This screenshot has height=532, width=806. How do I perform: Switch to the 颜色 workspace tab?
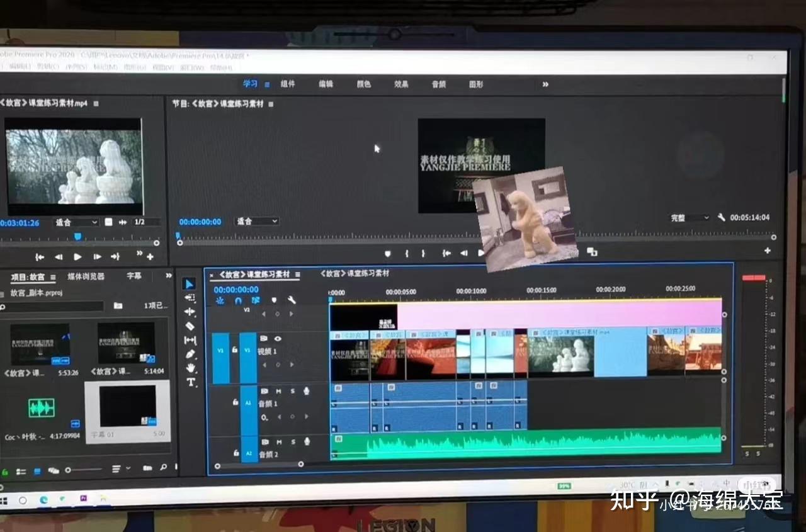pos(364,84)
